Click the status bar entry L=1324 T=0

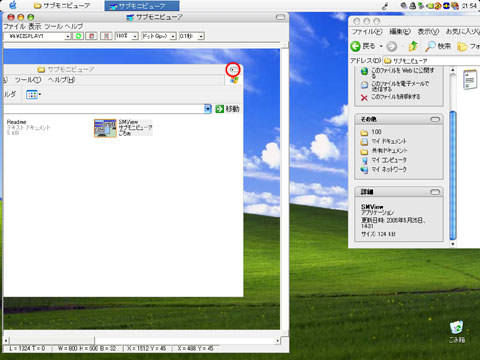(27, 349)
